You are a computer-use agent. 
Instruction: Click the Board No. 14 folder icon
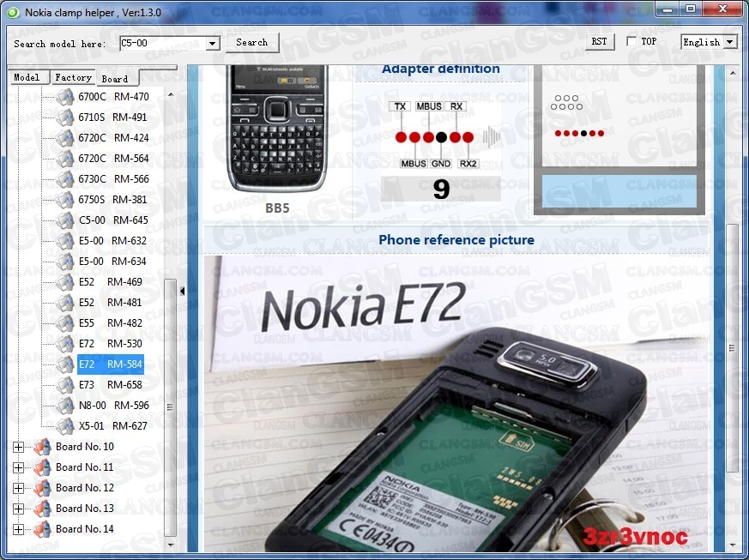pos(43,528)
